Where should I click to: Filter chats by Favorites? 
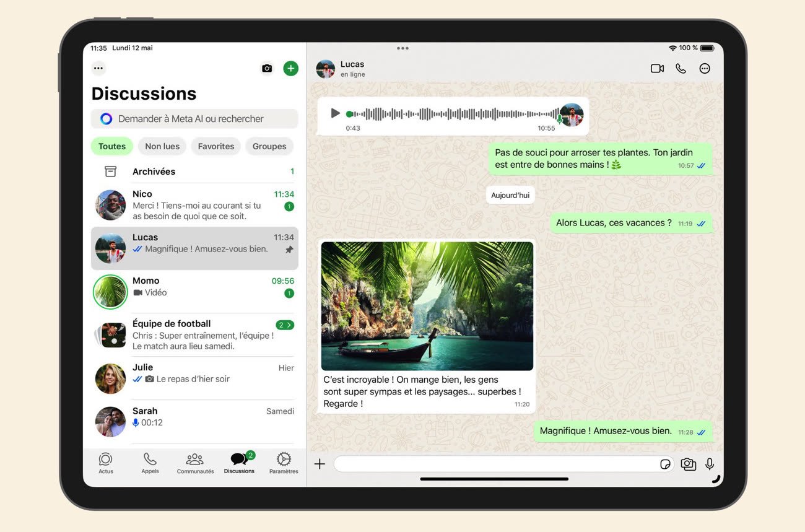tap(216, 146)
